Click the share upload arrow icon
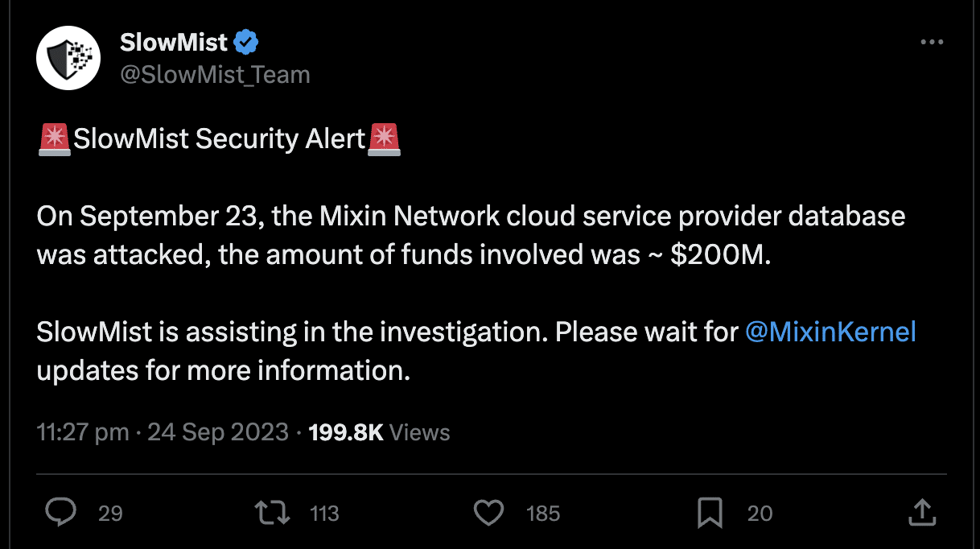This screenshot has height=549, width=980. (x=922, y=512)
